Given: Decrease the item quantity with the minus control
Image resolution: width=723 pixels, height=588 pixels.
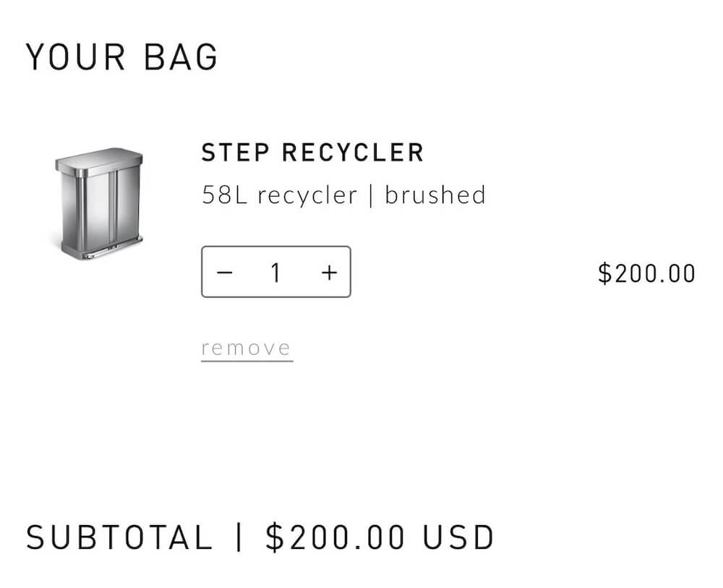Looking at the screenshot, I should 224,273.
